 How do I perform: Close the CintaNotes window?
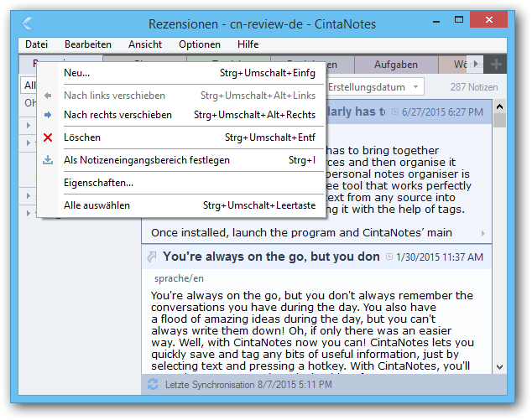[x=489, y=19]
